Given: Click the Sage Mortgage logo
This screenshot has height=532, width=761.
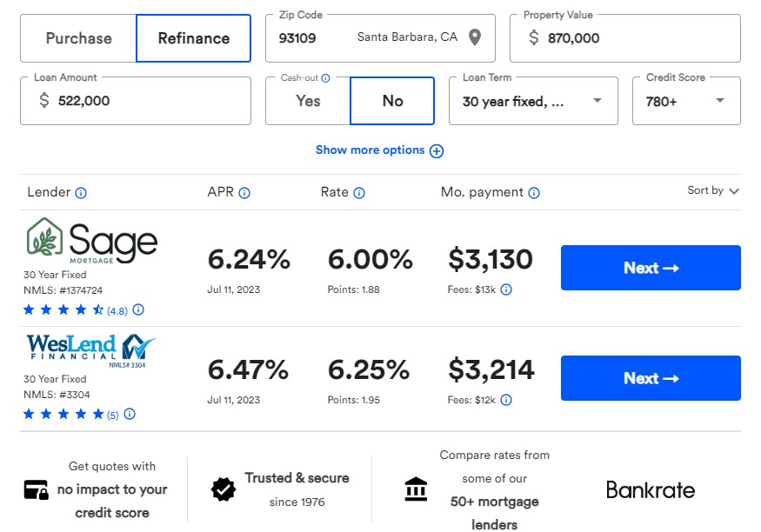Looking at the screenshot, I should coord(91,241).
